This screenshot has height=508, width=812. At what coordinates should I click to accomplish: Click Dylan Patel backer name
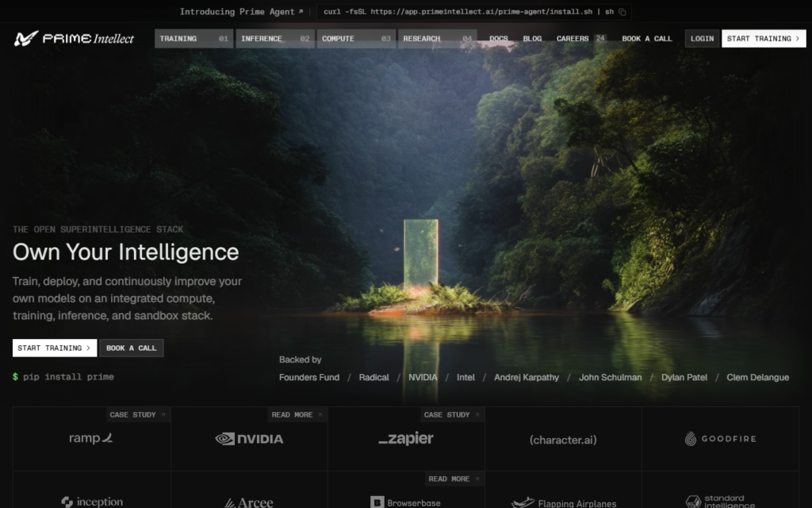684,377
